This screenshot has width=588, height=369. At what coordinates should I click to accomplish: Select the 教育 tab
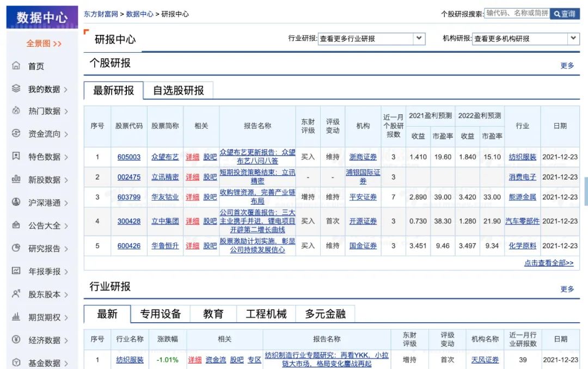(x=213, y=314)
